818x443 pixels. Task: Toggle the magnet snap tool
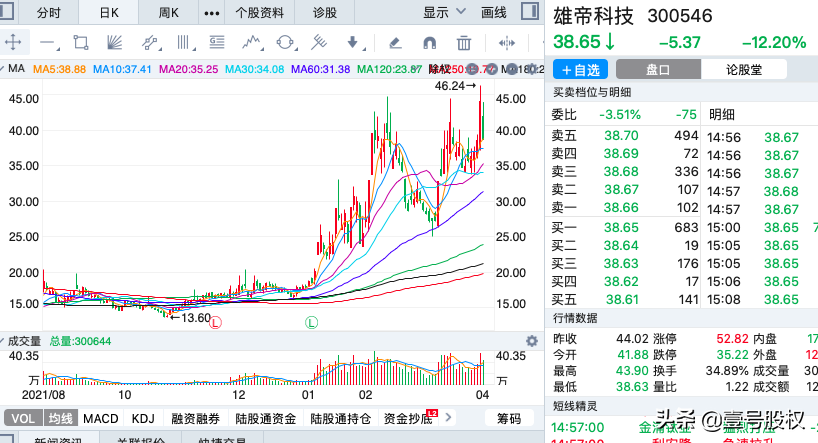pos(429,43)
